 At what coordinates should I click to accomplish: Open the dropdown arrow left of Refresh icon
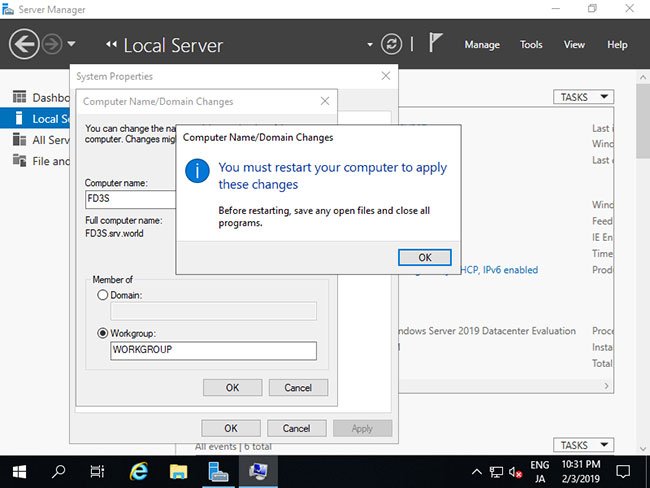tap(370, 45)
